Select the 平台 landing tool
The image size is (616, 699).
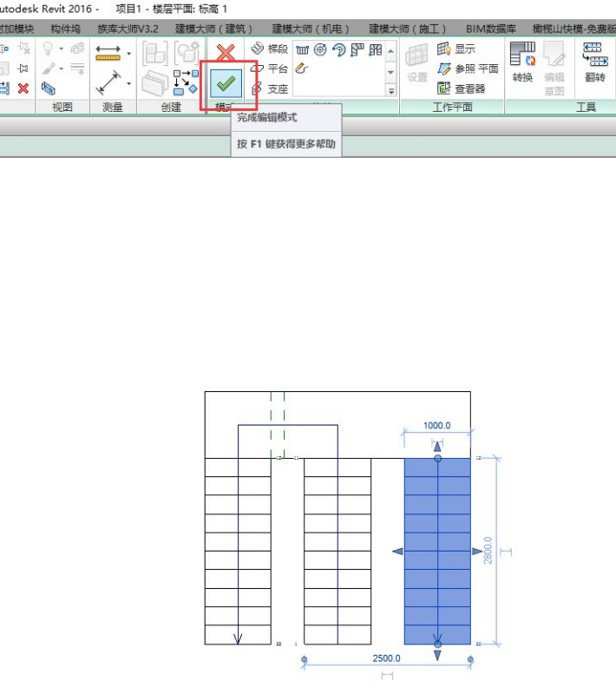[270, 69]
